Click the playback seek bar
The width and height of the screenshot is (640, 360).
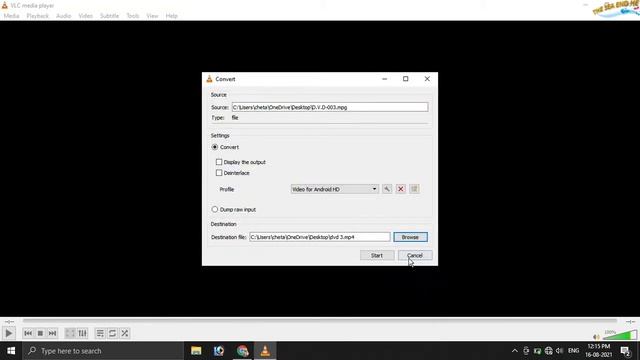[320, 321]
